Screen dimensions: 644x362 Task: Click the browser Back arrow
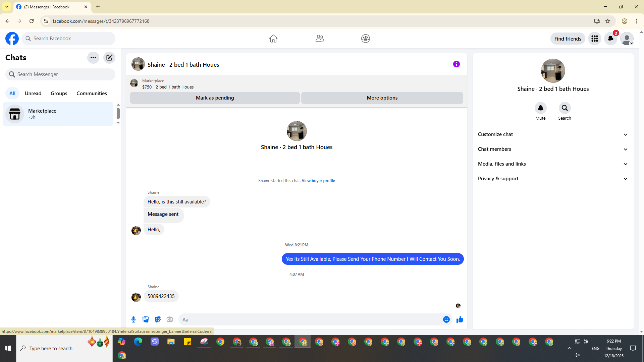point(7,21)
